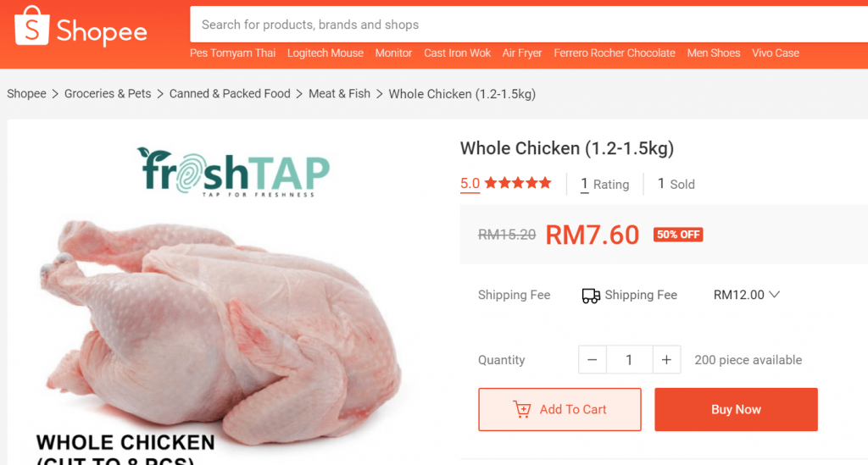The image size is (868, 465).
Task: Select the Air Fryer suggested search
Action: (522, 53)
